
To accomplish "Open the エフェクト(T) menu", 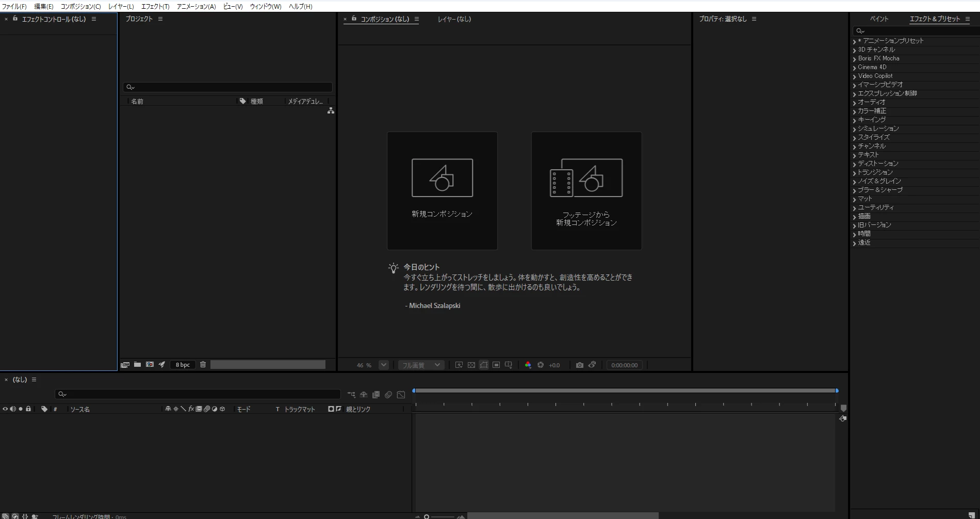I will [x=155, y=6].
